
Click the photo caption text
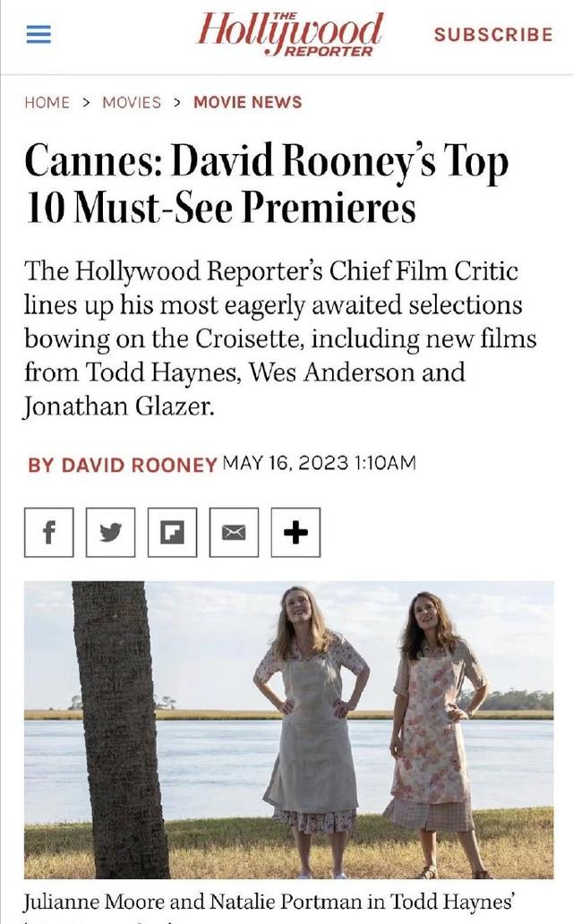pyautogui.click(x=269, y=903)
